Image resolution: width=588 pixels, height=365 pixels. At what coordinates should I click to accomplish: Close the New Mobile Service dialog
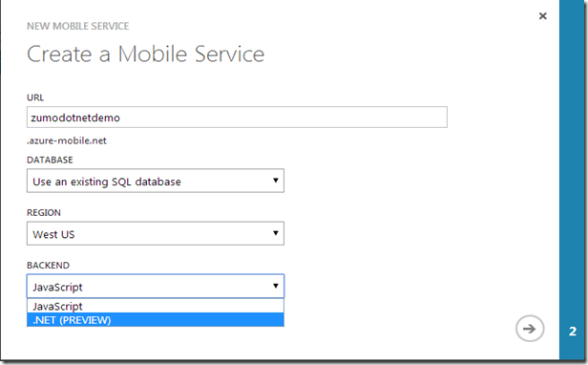tap(542, 16)
